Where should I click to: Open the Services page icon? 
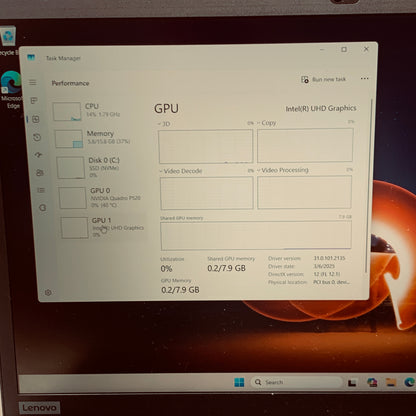[42, 208]
